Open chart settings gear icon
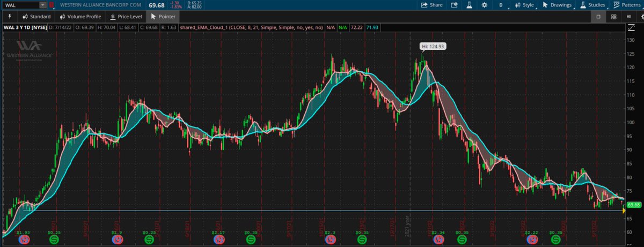 point(485,5)
